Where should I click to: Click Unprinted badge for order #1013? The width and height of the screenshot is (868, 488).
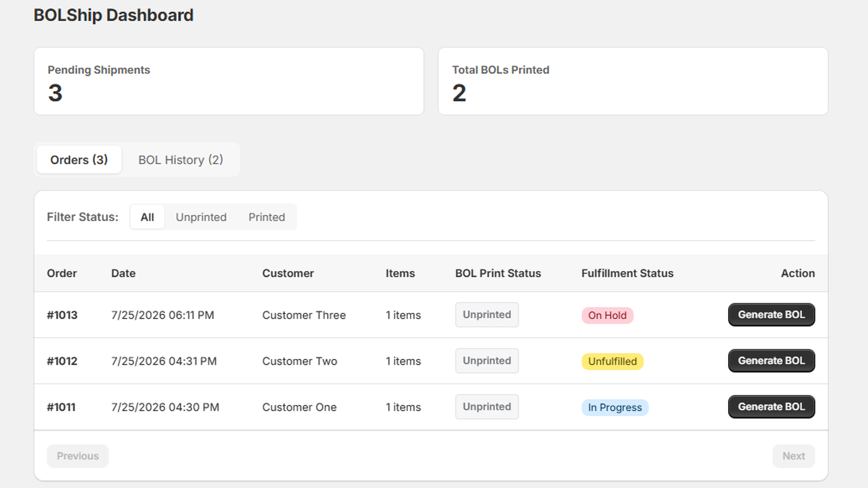(x=487, y=314)
